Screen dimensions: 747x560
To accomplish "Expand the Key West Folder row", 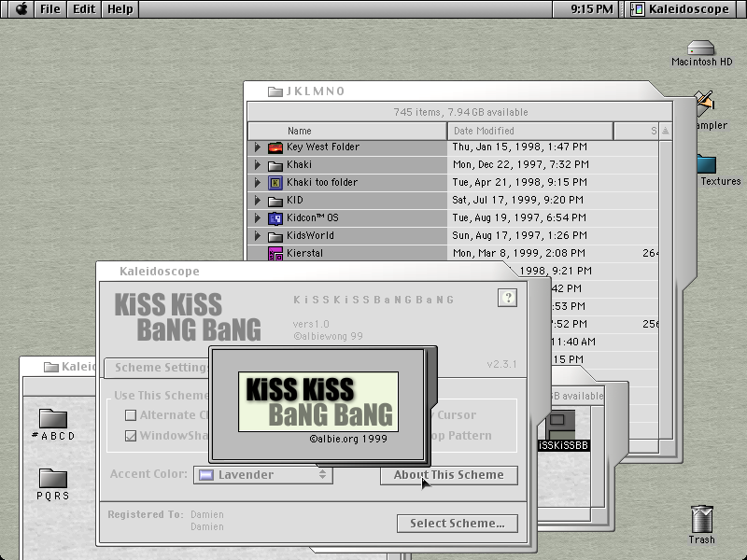I will [x=258, y=147].
